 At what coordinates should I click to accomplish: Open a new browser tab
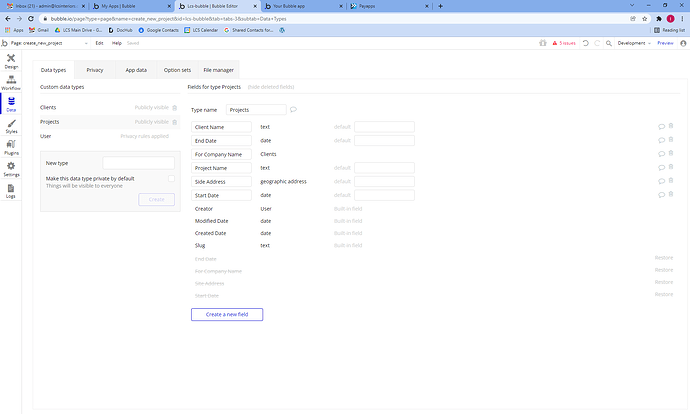(440, 6)
